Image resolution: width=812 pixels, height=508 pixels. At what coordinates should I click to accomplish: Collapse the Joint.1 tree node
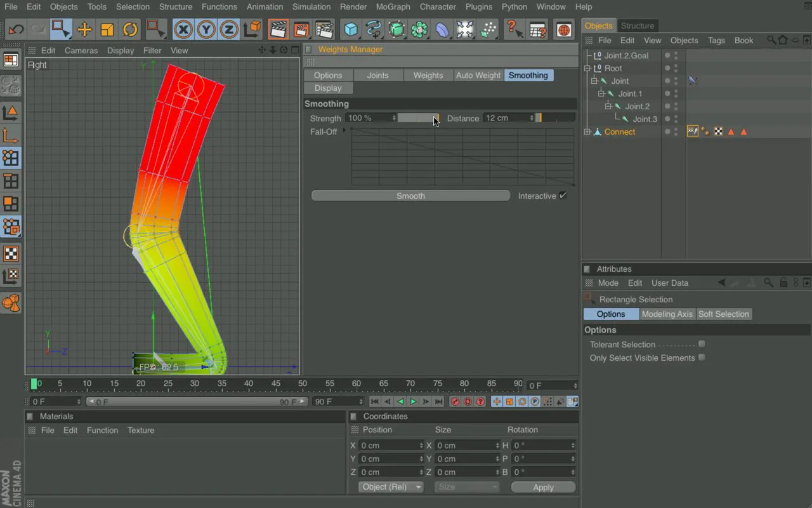click(601, 93)
